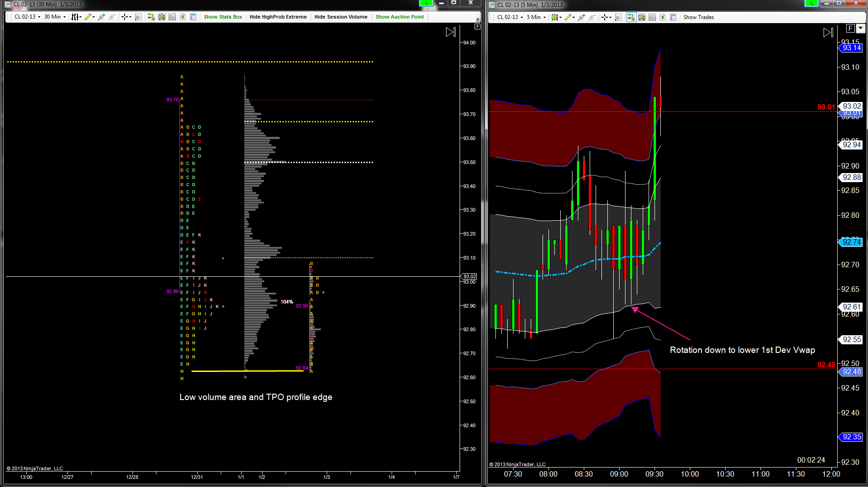Click Hide HighProb Extreme button
Screen dimensions: 868x487
278,17
